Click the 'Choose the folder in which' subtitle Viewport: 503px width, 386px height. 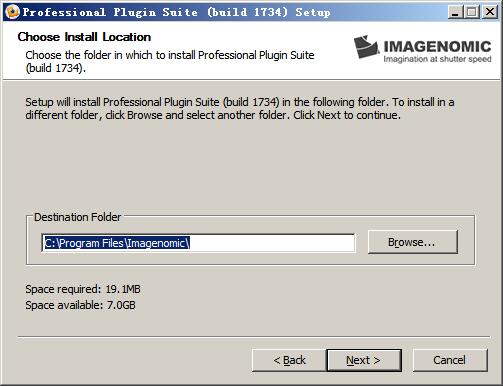point(170,61)
